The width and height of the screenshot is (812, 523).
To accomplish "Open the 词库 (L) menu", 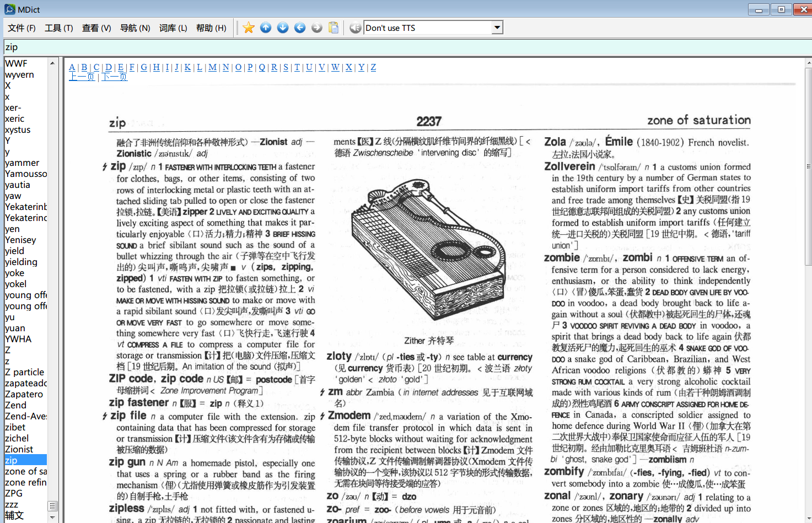I will pyautogui.click(x=173, y=28).
